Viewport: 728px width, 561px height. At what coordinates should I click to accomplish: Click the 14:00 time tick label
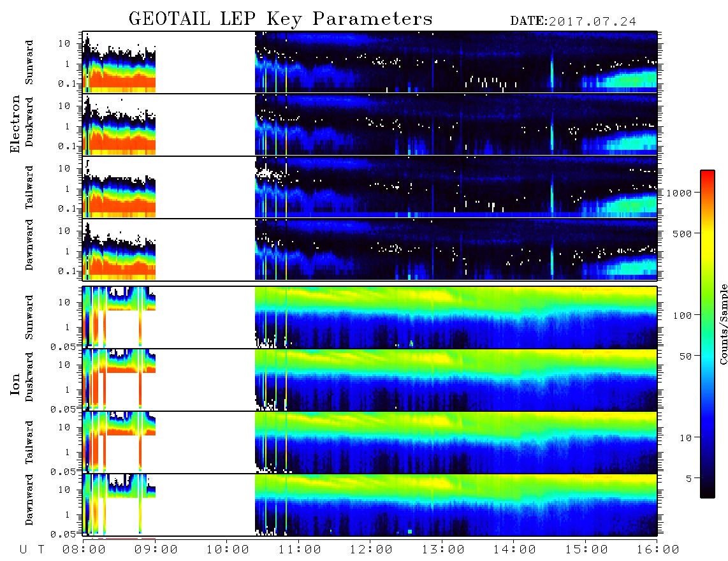point(514,550)
